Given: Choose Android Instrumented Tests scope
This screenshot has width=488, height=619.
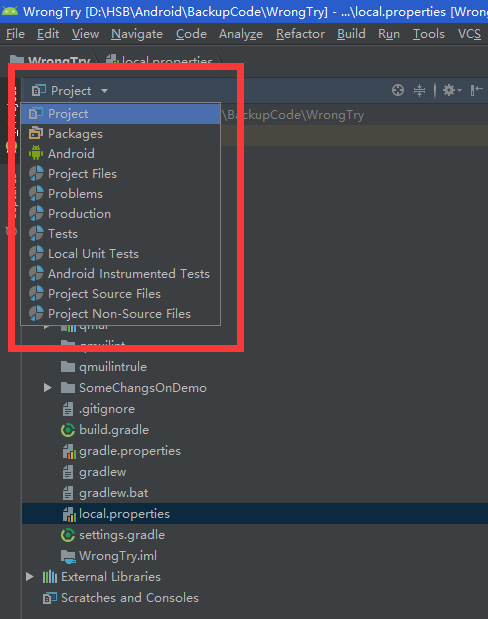Looking at the screenshot, I should pyautogui.click(x=120, y=274).
